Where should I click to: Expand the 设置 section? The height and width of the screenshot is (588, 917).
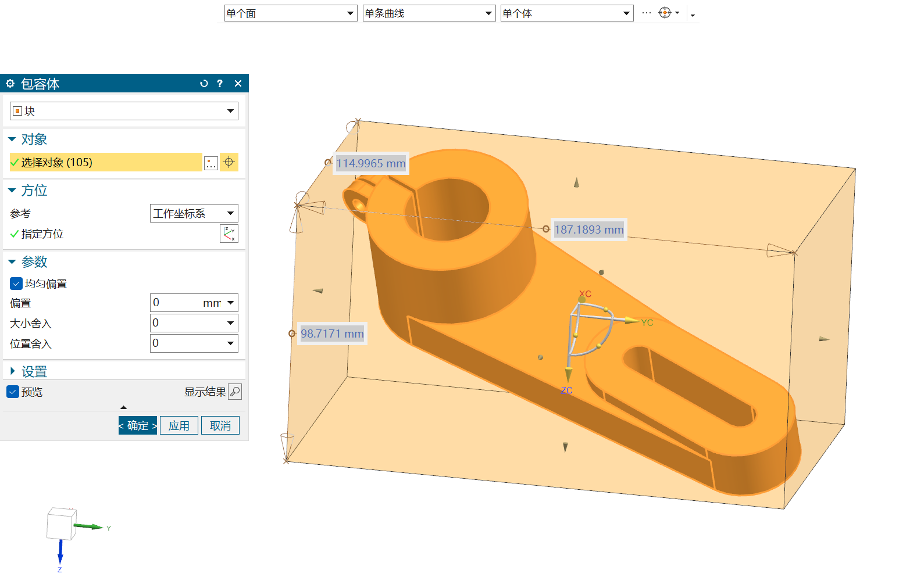pos(34,371)
